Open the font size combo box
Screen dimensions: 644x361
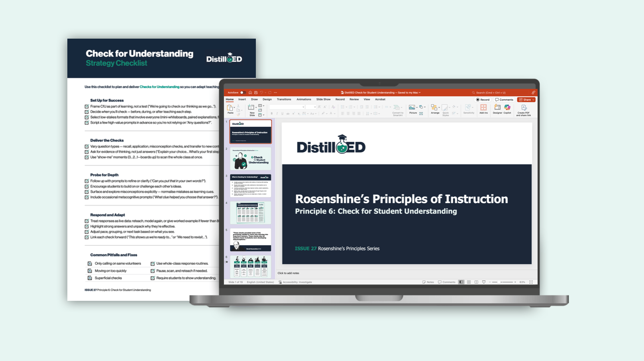pyautogui.click(x=311, y=107)
